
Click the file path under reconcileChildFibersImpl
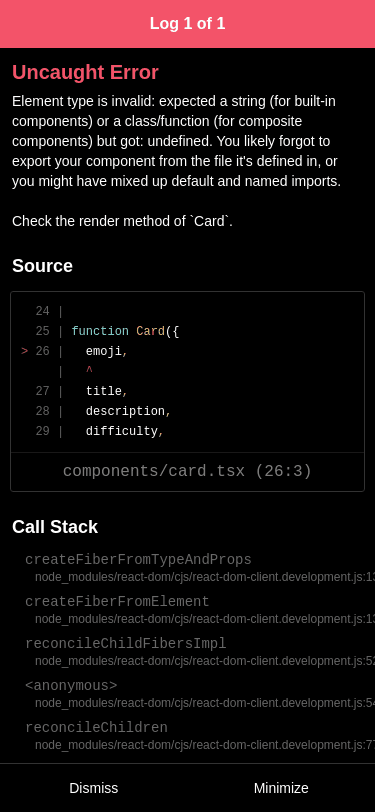(x=205, y=661)
